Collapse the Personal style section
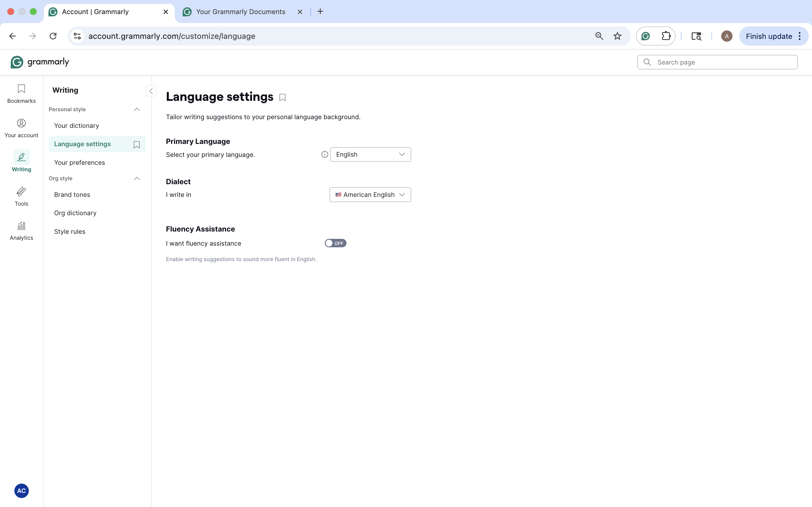The width and height of the screenshot is (812, 507). point(136,109)
